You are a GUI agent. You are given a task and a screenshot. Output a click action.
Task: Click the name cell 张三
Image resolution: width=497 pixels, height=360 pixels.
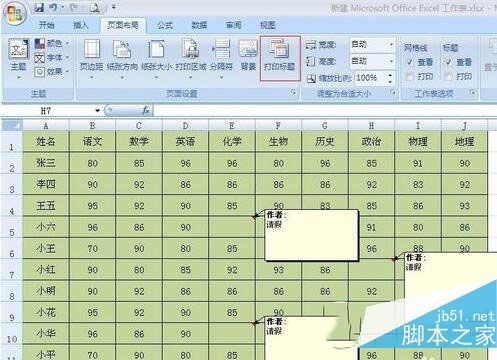46,163
